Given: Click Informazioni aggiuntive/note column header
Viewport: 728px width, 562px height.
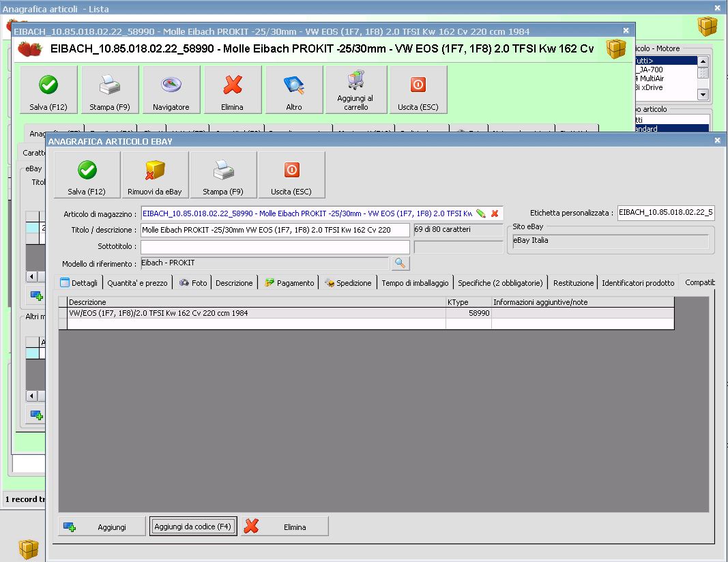Looking at the screenshot, I should (583, 302).
